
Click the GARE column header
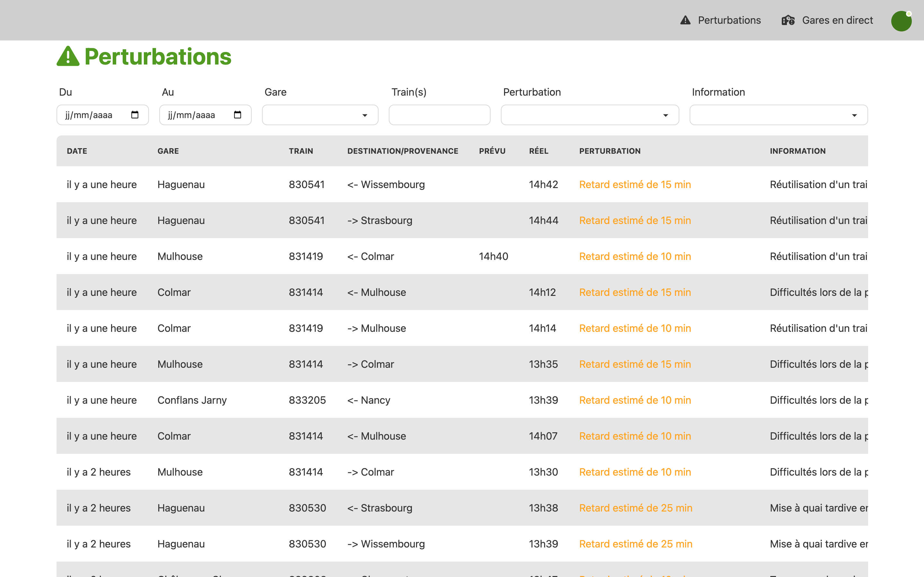pos(168,151)
